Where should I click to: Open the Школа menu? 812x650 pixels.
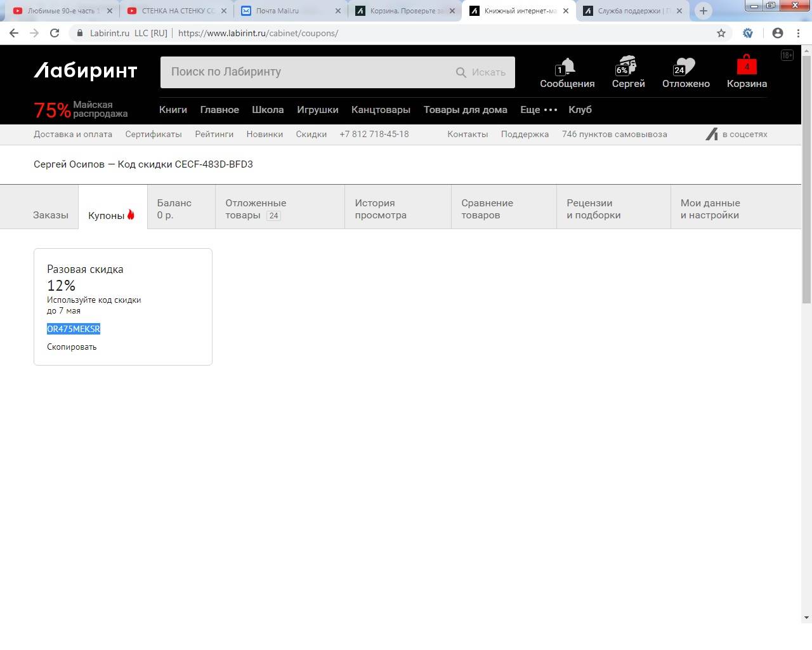pos(268,110)
